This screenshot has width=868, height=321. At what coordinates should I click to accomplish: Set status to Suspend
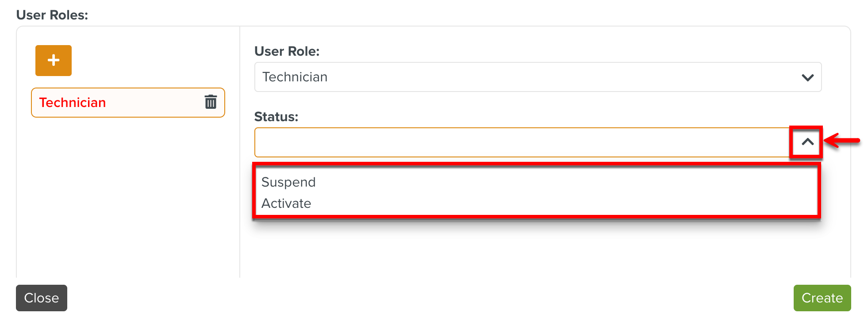288,182
